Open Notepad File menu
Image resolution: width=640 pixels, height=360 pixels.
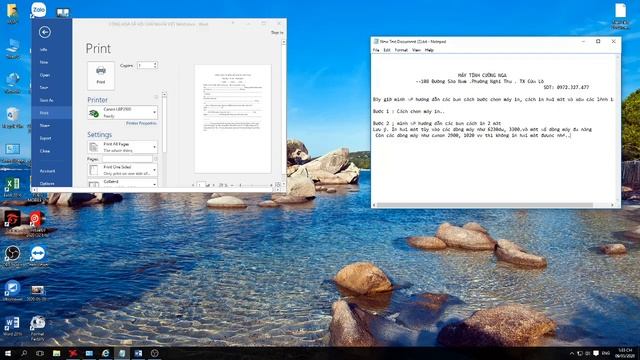tap(376, 50)
